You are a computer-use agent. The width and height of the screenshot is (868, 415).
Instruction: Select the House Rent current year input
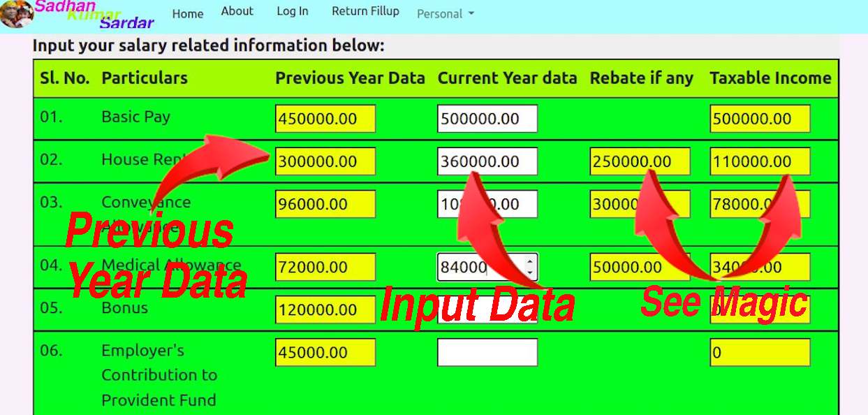point(487,161)
